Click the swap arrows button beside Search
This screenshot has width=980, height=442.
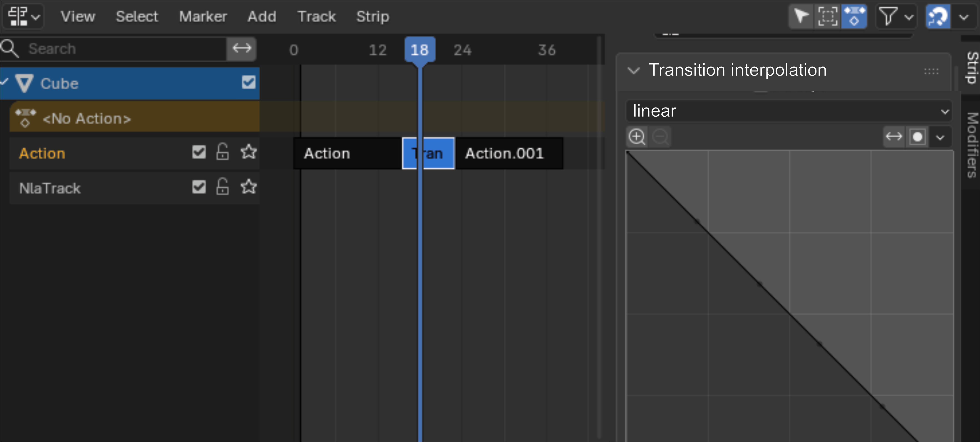242,48
